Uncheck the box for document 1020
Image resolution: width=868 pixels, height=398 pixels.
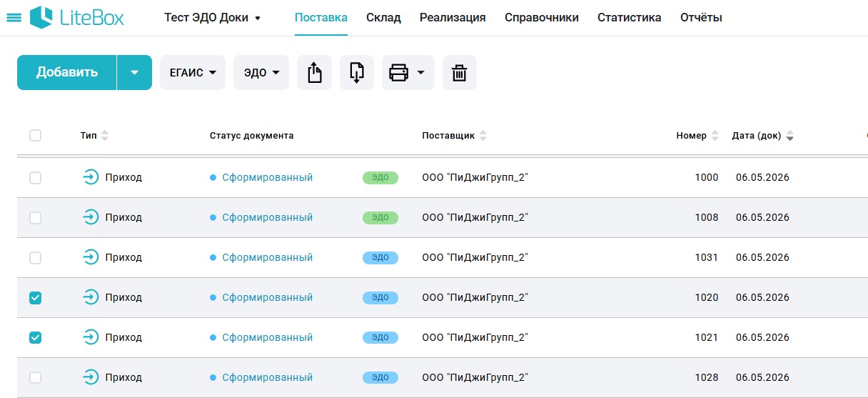(35, 298)
